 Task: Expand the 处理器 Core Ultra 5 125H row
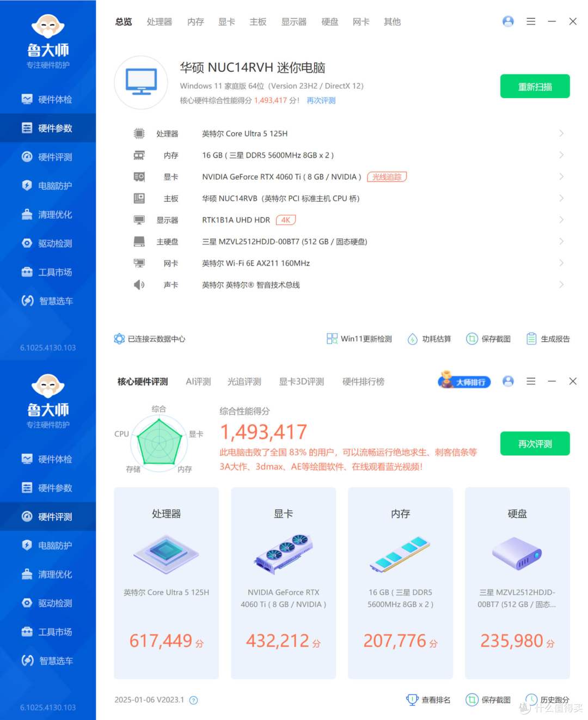coord(348,133)
